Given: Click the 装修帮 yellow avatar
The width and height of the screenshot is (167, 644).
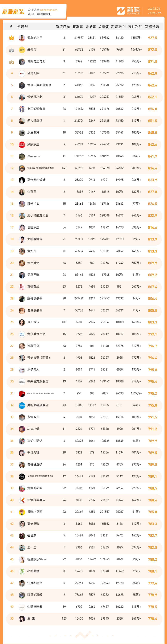Looking at the screenshot, I should click(x=22, y=50).
